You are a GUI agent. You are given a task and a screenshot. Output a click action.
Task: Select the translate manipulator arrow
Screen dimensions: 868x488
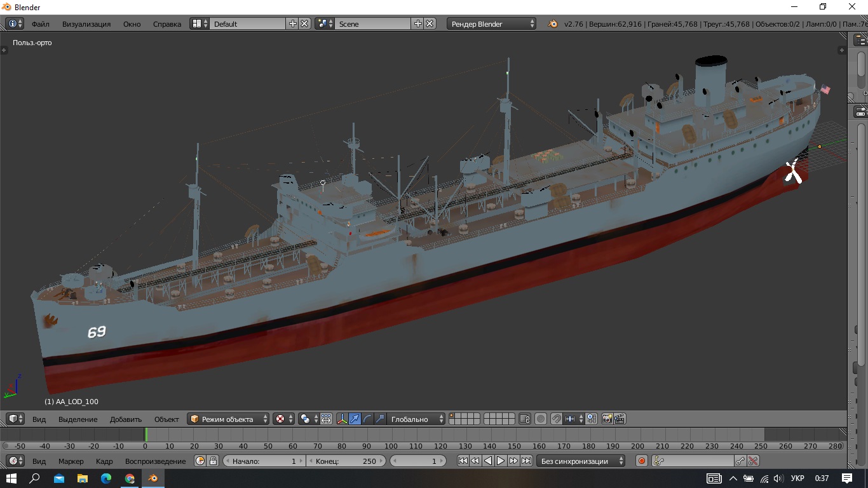(355, 419)
